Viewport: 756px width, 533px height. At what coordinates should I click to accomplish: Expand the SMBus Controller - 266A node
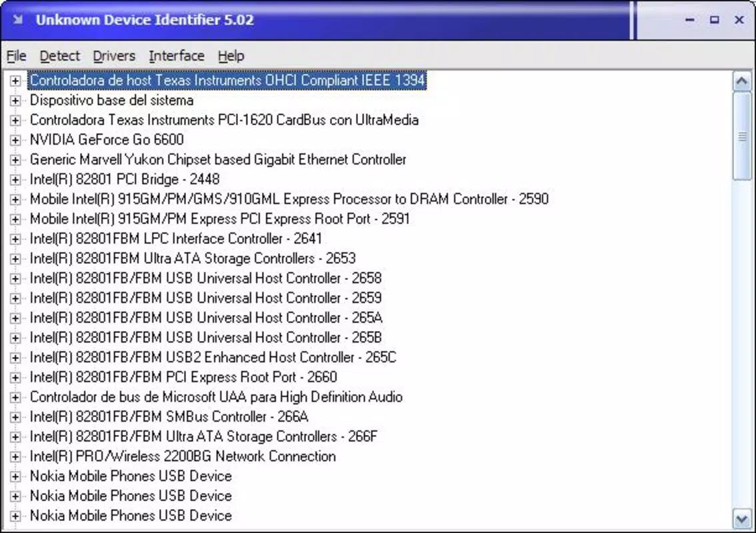tap(15, 416)
